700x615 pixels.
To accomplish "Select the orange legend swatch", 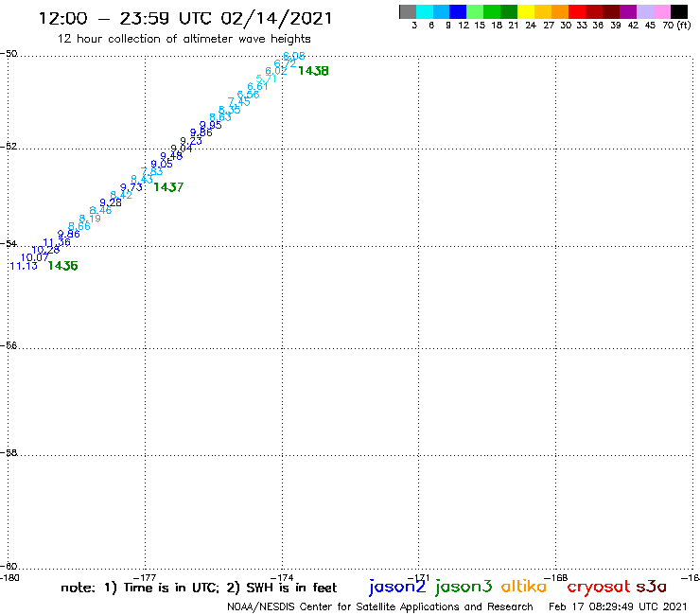I will (559, 11).
